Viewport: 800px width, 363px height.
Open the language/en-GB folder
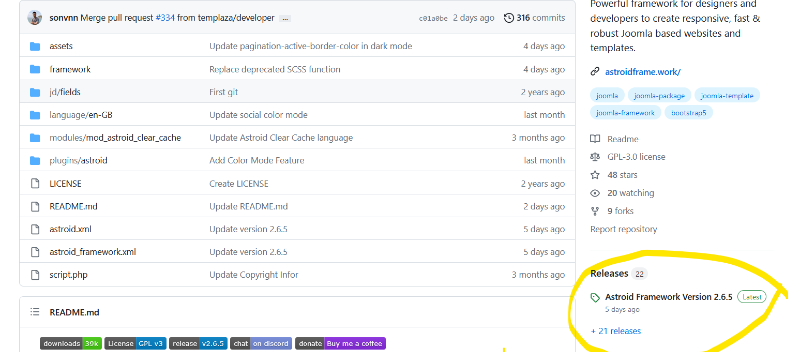point(81,115)
